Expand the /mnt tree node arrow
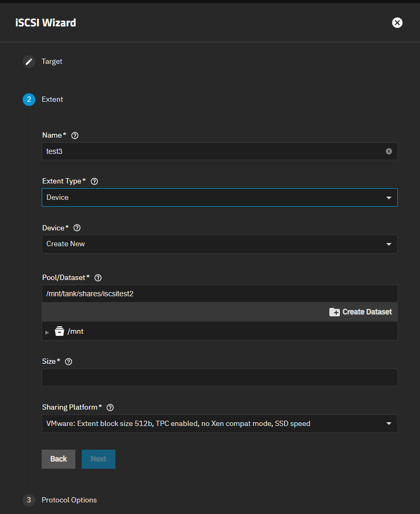420x514 pixels. point(47,332)
